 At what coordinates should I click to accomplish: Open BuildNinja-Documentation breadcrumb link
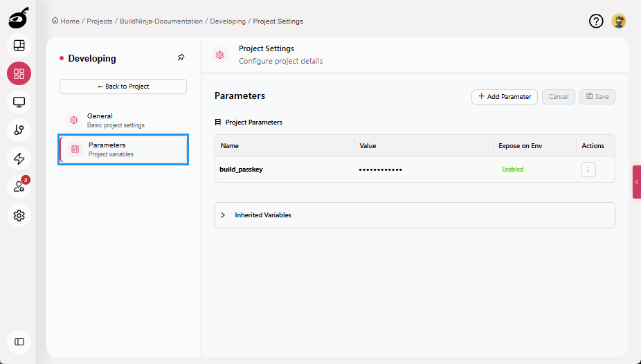pos(161,21)
